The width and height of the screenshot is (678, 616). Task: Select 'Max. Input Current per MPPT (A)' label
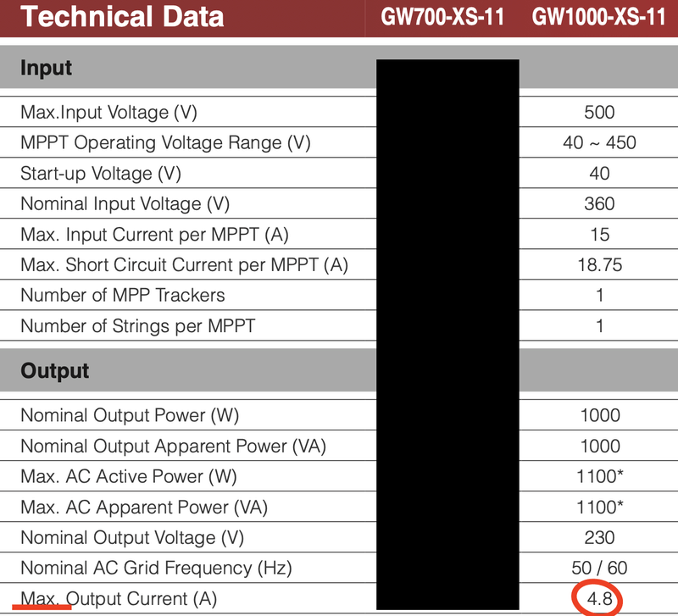point(154,235)
